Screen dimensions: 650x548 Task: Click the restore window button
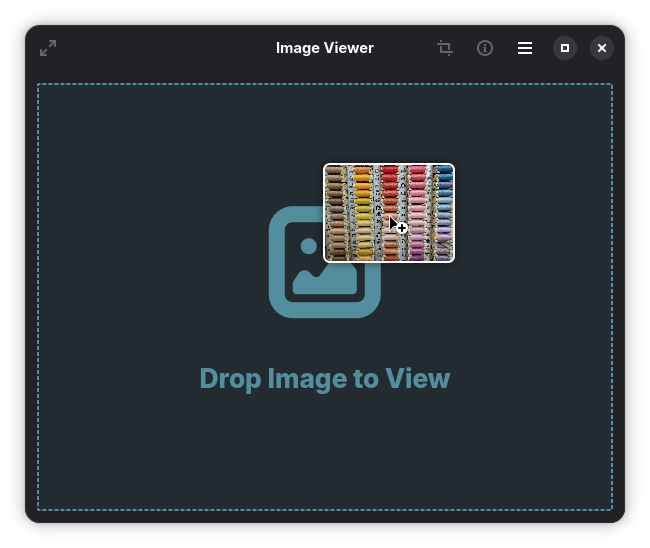[x=565, y=48]
